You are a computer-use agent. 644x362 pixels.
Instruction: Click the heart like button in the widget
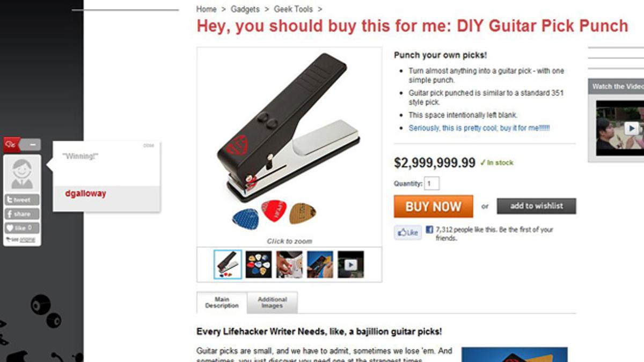pyautogui.click(x=22, y=228)
